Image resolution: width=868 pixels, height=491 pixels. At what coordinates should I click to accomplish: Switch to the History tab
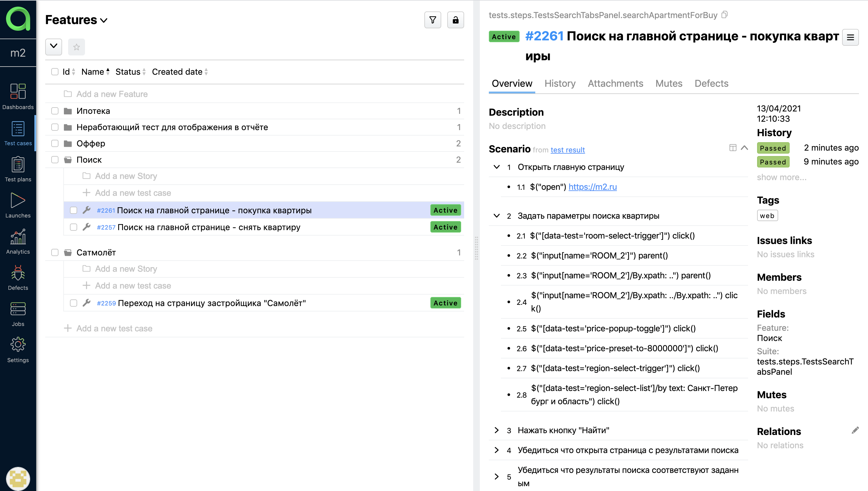[x=560, y=83]
